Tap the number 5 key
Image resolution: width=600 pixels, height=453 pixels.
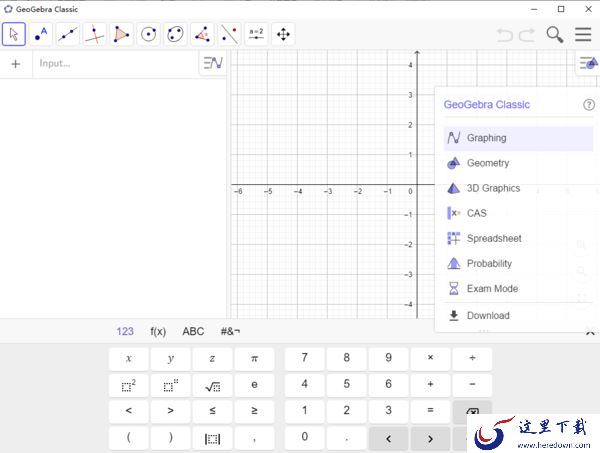347,385
